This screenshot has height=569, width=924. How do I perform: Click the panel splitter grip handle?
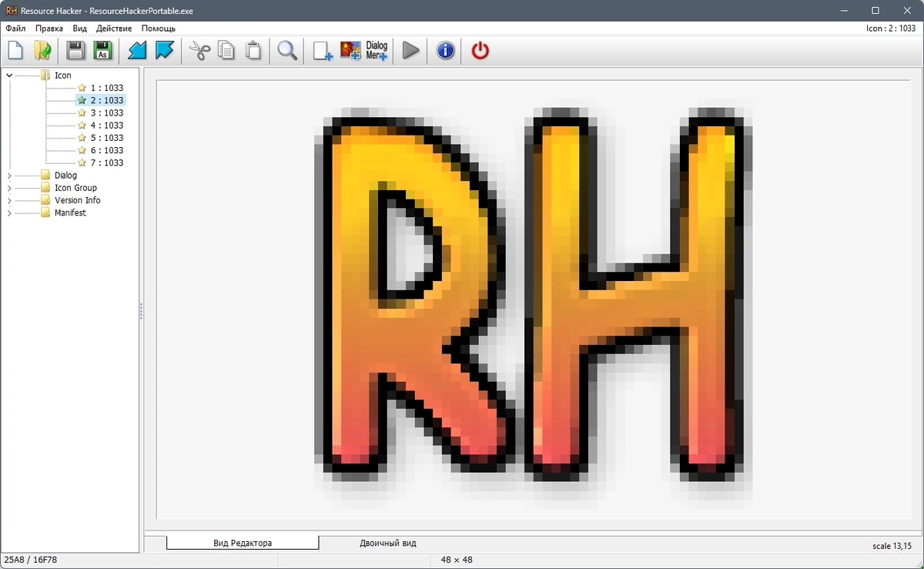coord(142,311)
